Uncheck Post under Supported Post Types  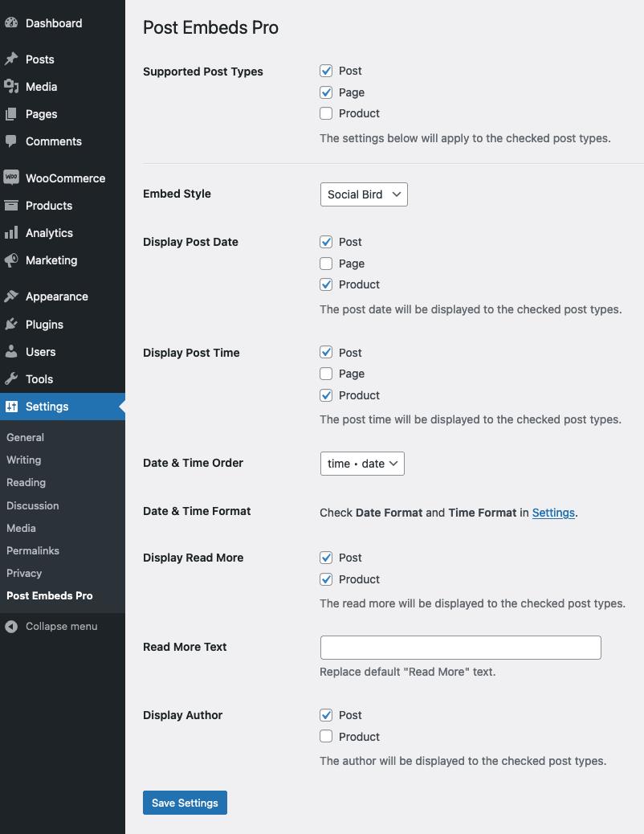pos(326,71)
